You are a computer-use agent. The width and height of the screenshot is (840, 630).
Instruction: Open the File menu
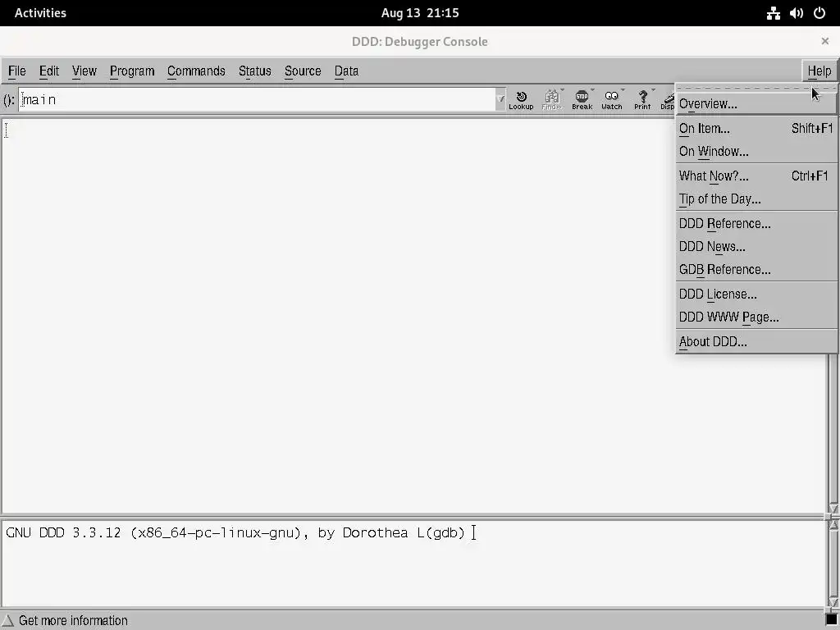(16, 71)
